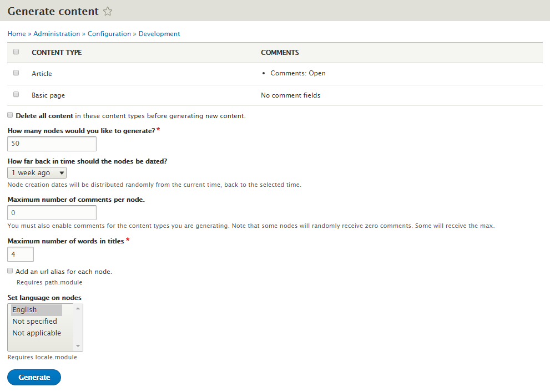Click the maximum words in titles field
The width and height of the screenshot is (550, 392).
(x=21, y=254)
